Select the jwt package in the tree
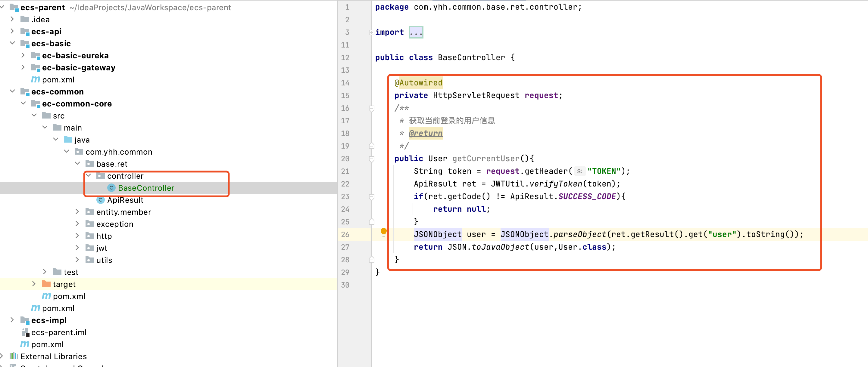868x367 pixels. tap(101, 248)
